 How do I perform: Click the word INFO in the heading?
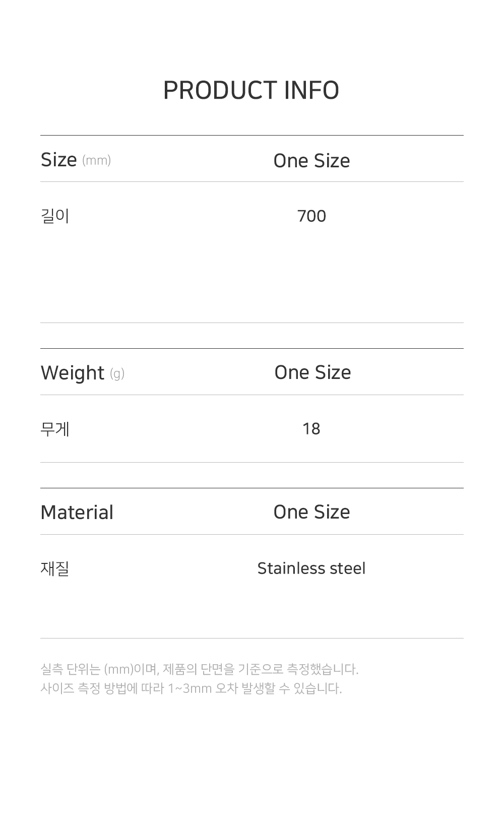[x=311, y=91]
